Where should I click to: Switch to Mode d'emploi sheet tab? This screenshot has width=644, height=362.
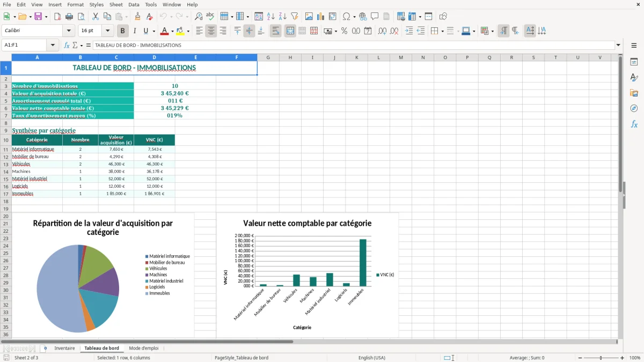pos(144,348)
